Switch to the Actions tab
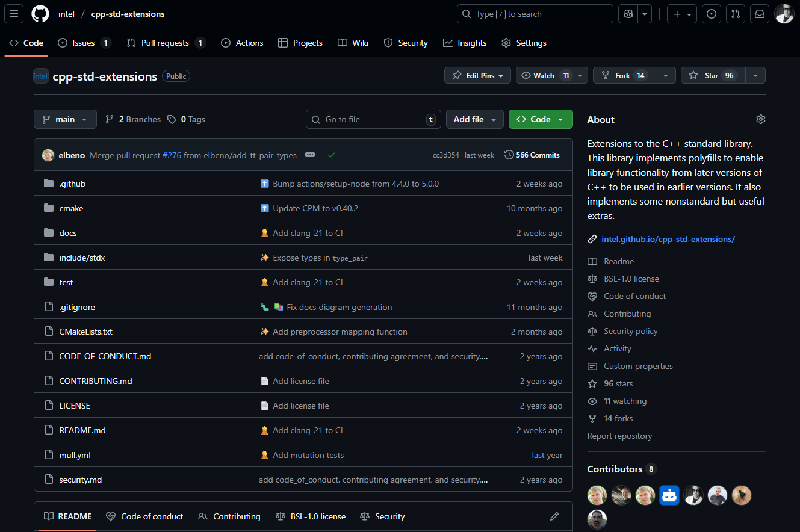800x532 pixels. (x=242, y=43)
